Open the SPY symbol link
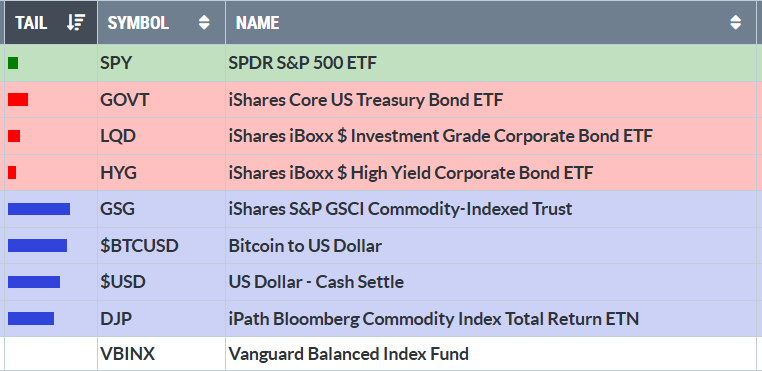The height and width of the screenshot is (371, 762). coord(116,63)
